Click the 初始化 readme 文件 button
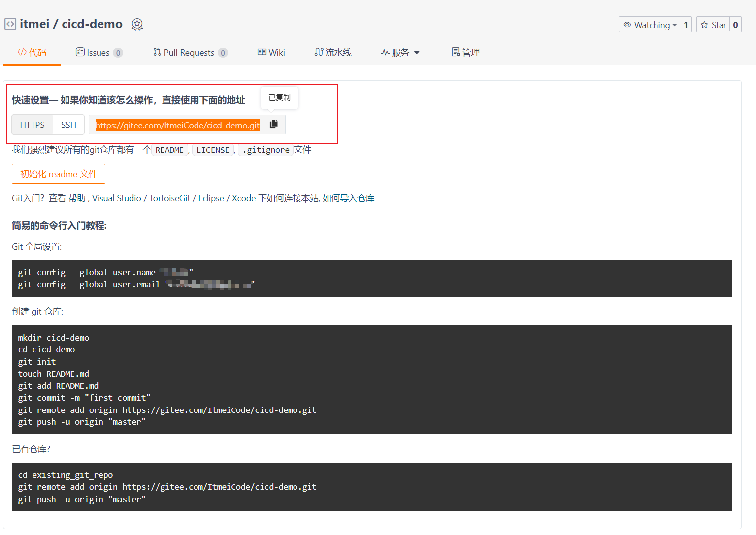 (58, 174)
